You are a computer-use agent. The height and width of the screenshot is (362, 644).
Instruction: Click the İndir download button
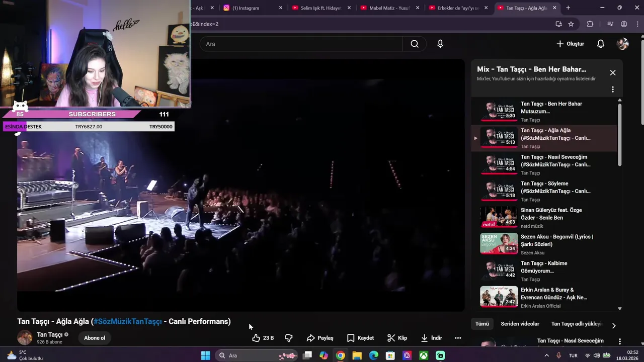coord(431,338)
